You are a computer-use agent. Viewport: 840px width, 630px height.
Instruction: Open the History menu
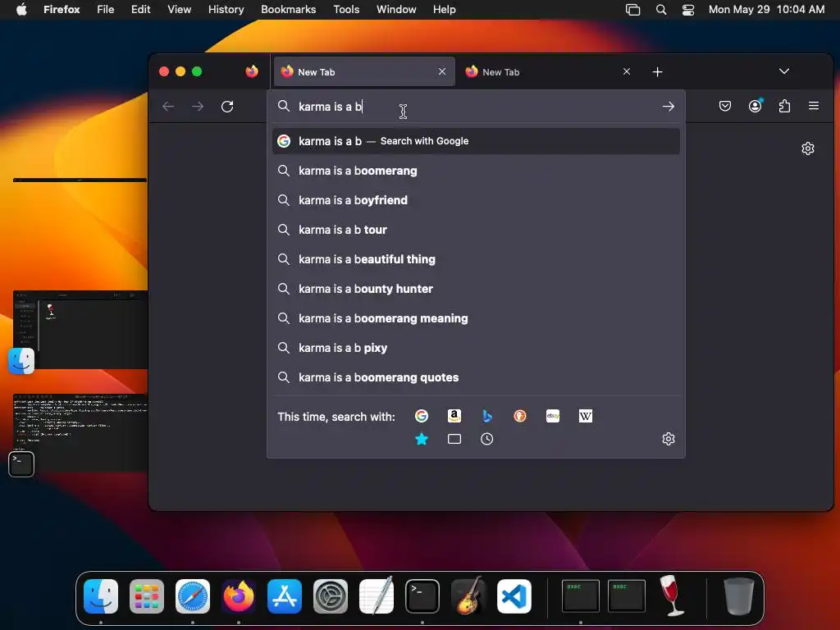[x=226, y=10]
